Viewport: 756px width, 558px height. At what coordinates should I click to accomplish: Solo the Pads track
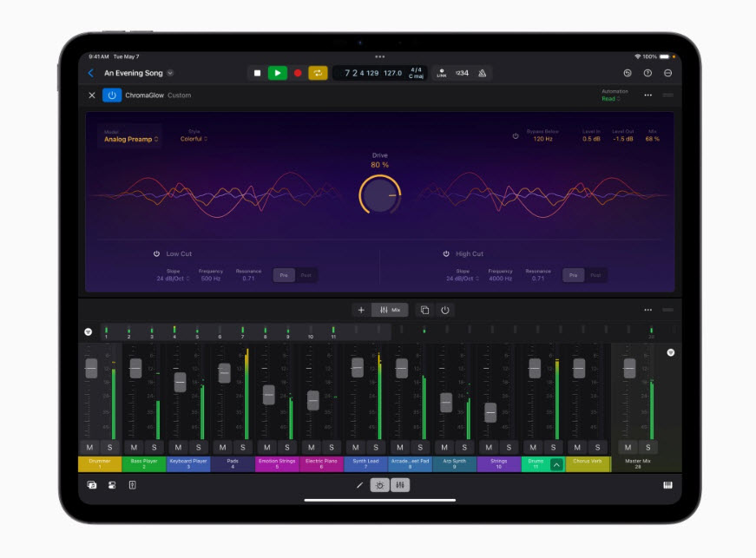243,448
